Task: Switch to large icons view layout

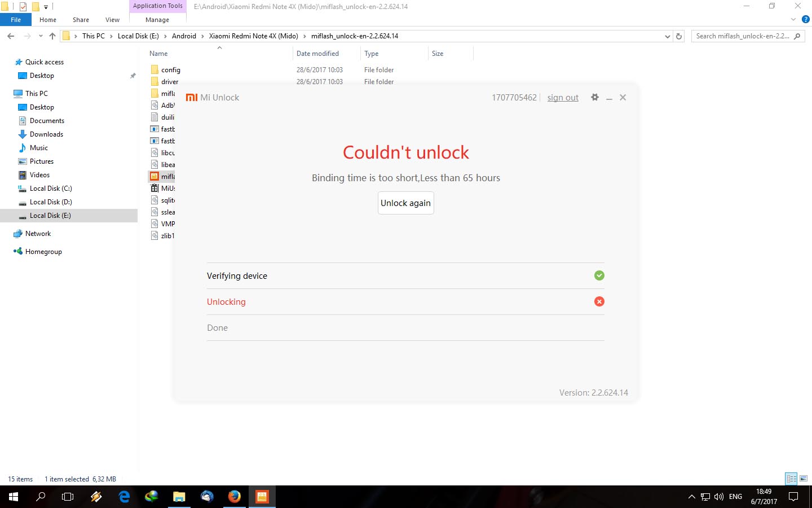Action: pyautogui.click(x=804, y=479)
